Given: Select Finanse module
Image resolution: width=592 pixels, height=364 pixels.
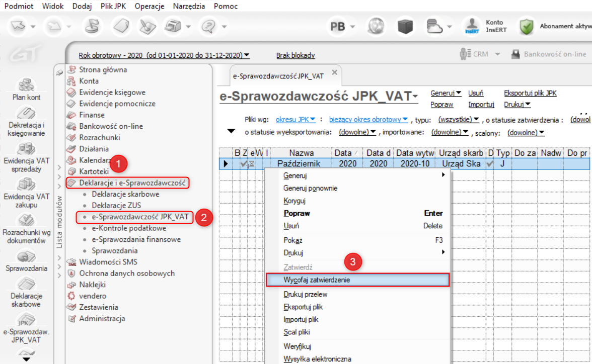Looking at the screenshot, I should tap(92, 115).
